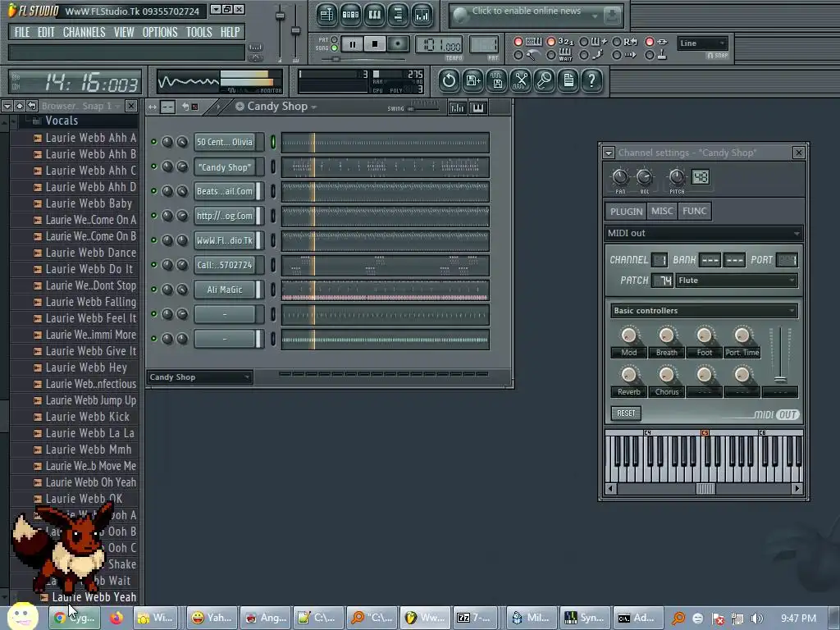Switch to the MISC tab
Screen dimensions: 840x630
click(x=662, y=211)
